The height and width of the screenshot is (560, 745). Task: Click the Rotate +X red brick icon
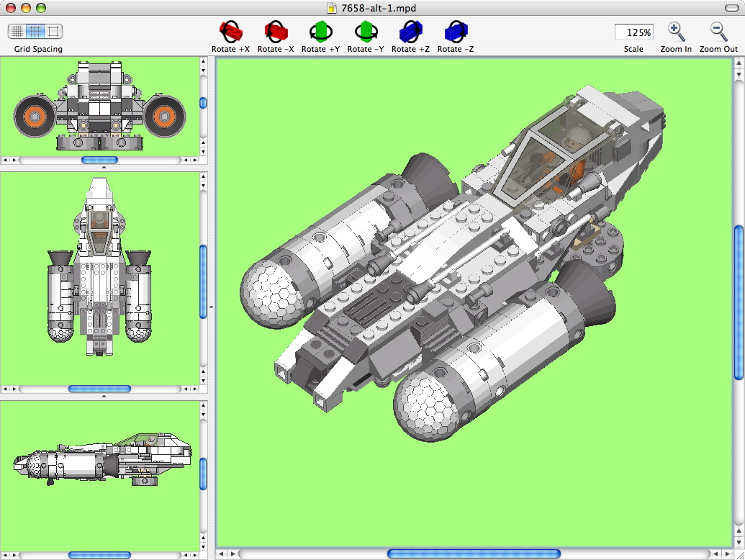coord(230,32)
